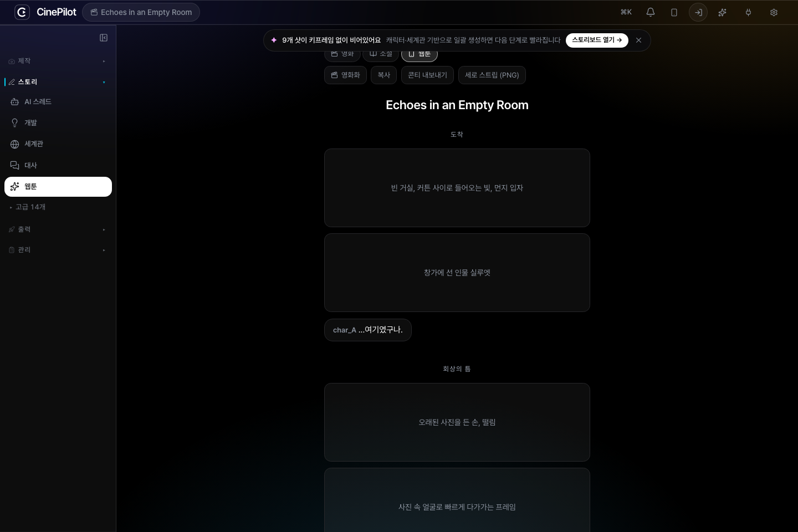
Task: Open the notifications bell icon
Action: tap(651, 12)
